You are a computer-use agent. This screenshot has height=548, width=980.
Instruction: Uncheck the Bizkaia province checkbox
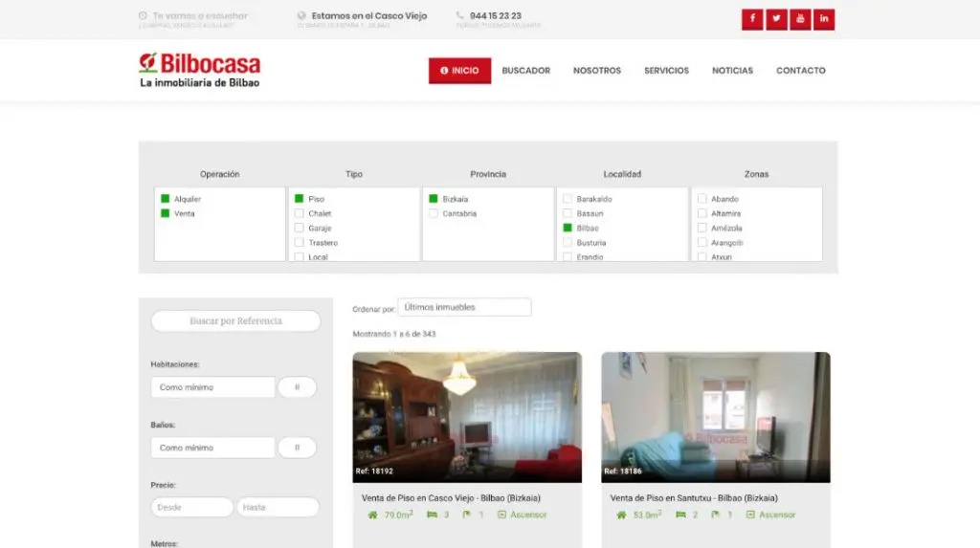434,199
